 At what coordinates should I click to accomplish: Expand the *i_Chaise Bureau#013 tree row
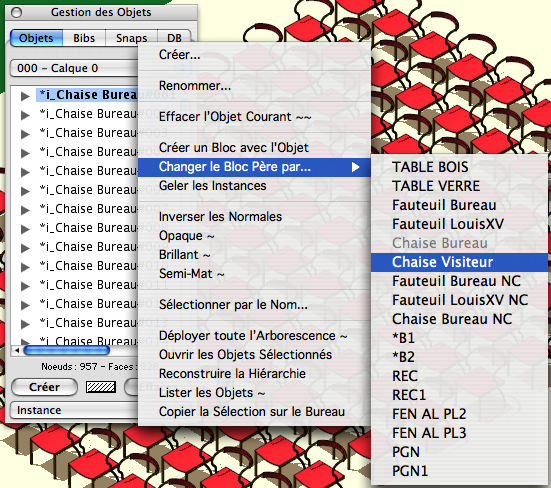[x=25, y=324]
